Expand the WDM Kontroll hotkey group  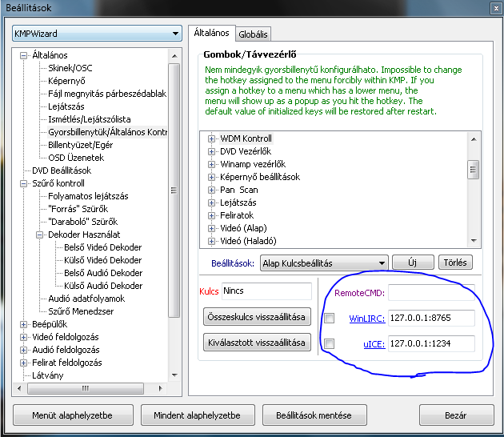point(211,139)
